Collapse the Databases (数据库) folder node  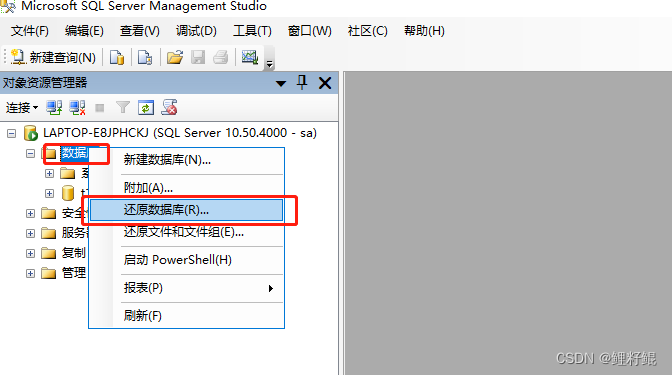[30, 153]
